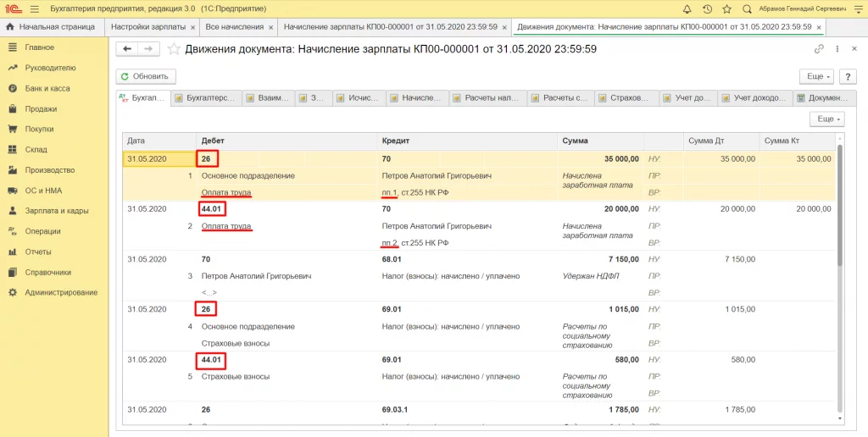Open history clock icon
Image resolution: width=868 pixels, height=437 pixels.
click(x=707, y=8)
